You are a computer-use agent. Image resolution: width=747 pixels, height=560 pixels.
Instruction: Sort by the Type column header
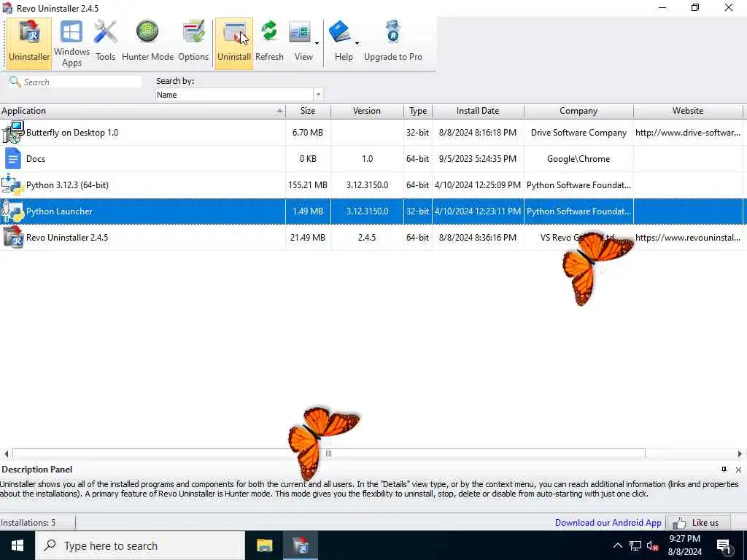[x=418, y=111]
